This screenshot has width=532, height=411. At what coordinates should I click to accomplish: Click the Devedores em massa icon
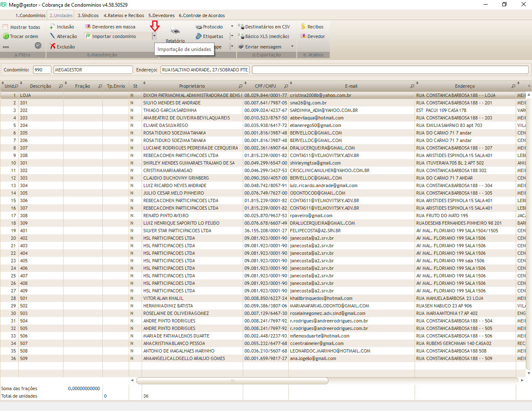(x=88, y=27)
